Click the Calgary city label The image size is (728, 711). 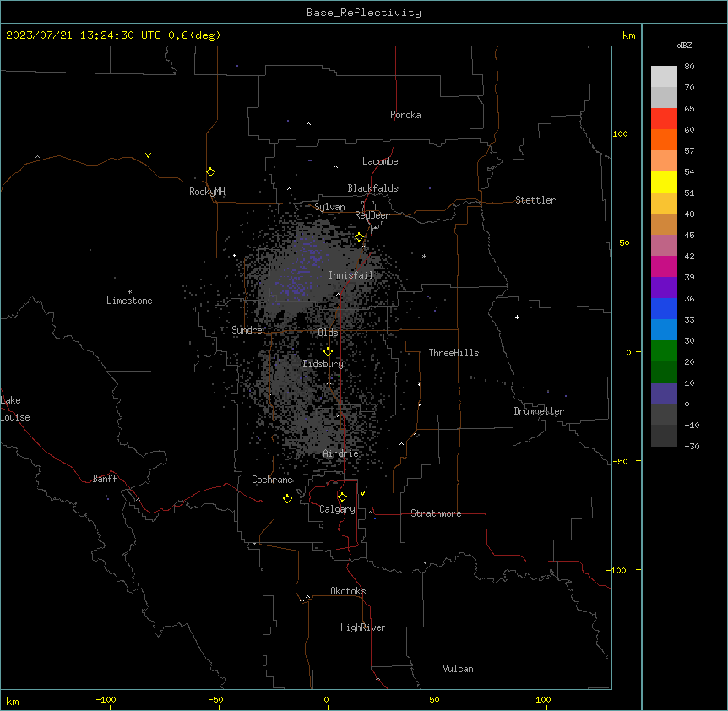337,509
